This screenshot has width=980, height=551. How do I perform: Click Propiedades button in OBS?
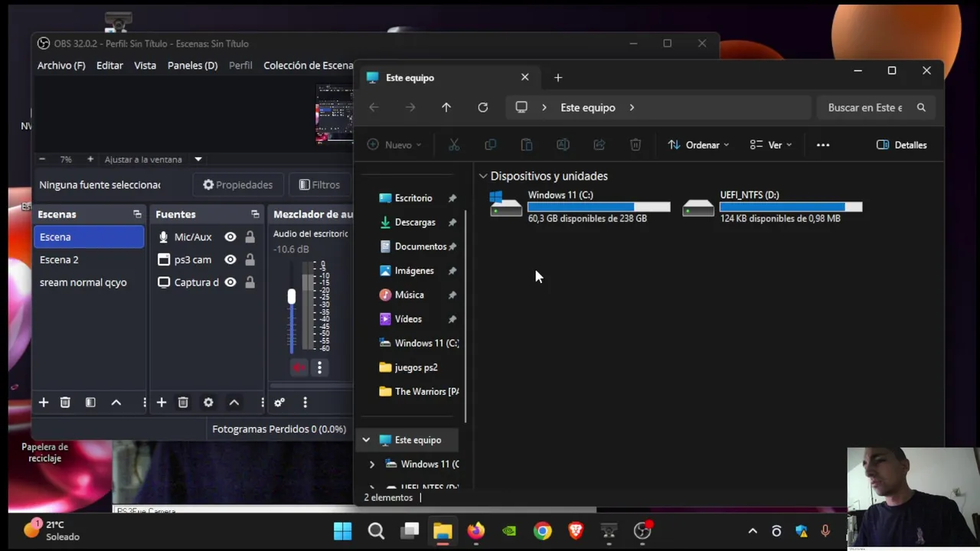click(238, 184)
